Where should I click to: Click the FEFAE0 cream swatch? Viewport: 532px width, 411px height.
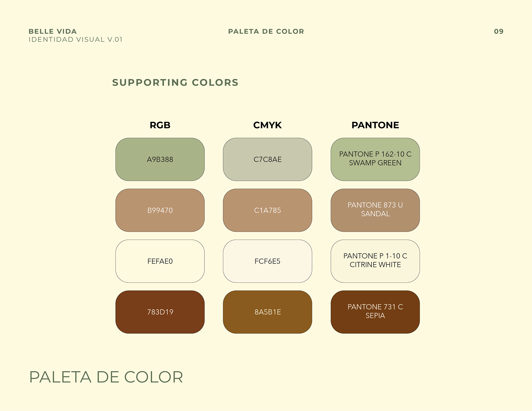pos(160,261)
